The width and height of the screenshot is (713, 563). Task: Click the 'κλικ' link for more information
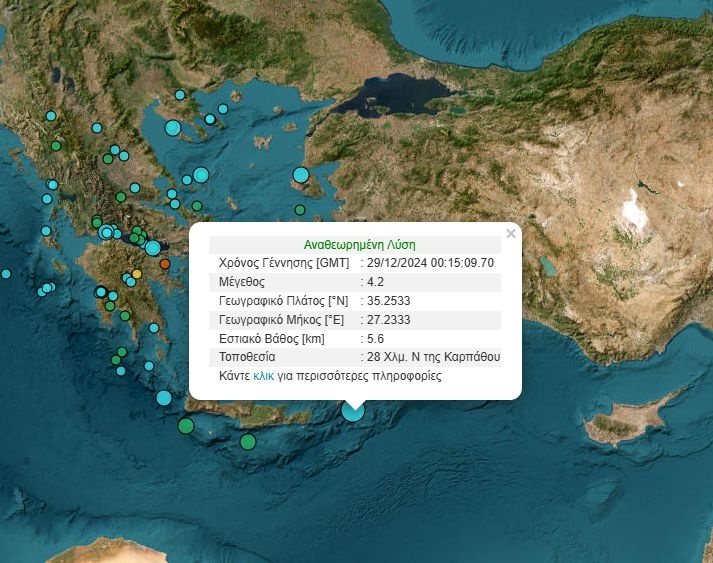tap(264, 377)
